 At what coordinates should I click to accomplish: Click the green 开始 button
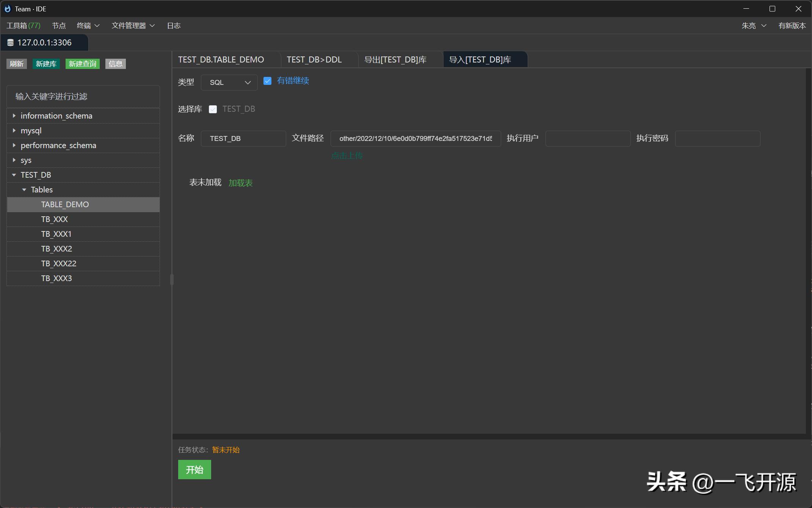point(194,470)
